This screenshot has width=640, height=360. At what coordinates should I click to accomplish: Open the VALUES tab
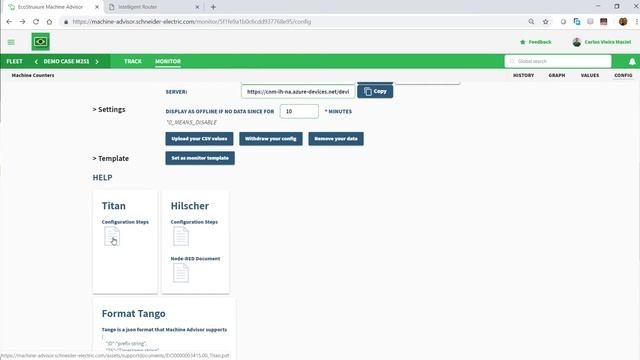coord(590,75)
